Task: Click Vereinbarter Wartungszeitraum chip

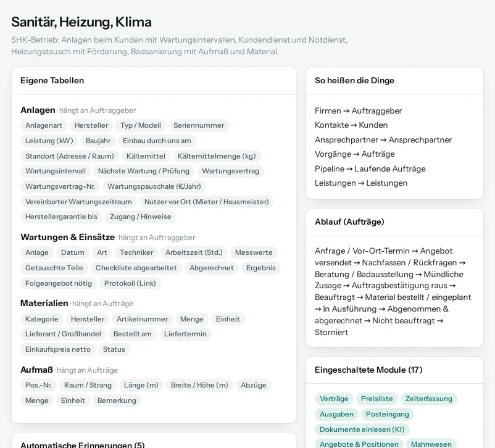Action: coord(78,202)
